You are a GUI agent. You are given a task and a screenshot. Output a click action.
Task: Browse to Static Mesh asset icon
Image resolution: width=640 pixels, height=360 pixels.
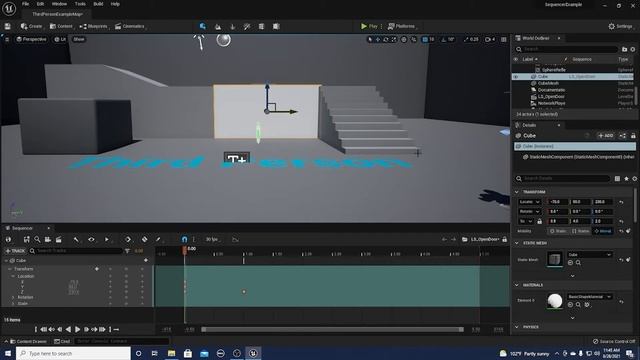pyautogui.click(x=578, y=263)
